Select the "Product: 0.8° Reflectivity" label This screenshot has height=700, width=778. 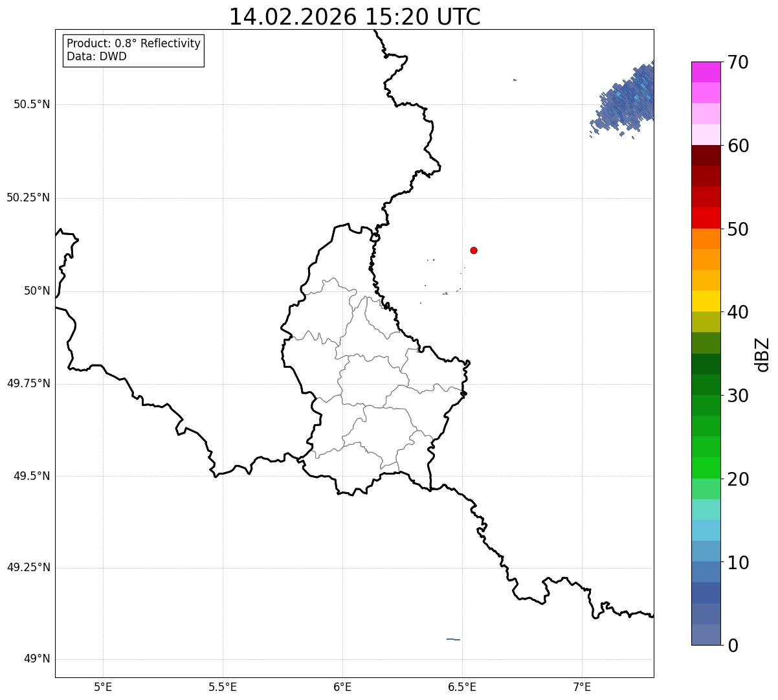click(134, 43)
